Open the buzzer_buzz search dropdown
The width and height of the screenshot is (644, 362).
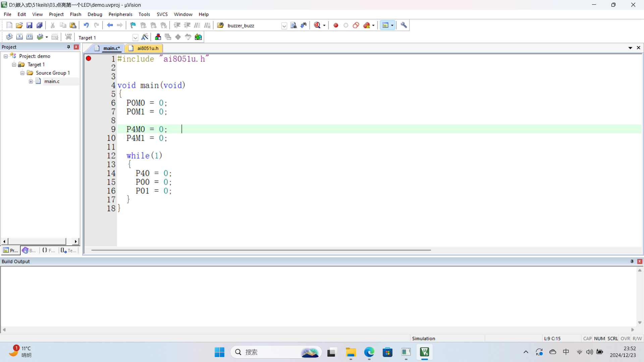[284, 25]
